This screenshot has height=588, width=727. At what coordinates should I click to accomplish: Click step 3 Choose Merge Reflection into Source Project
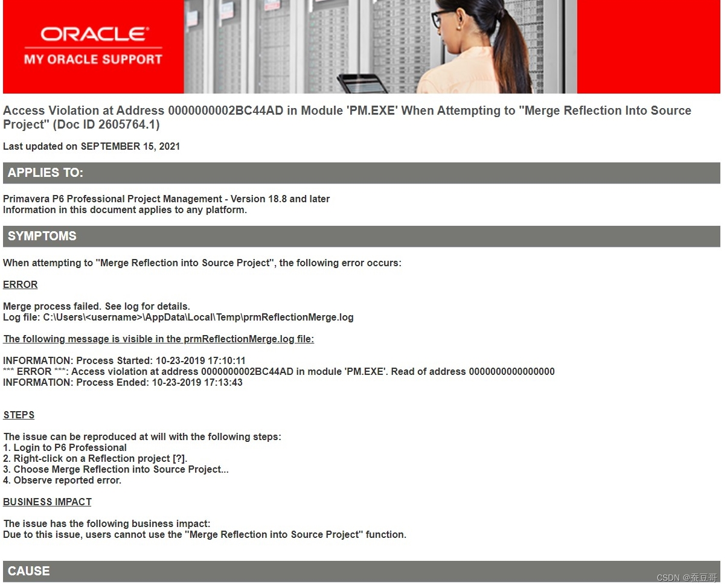[116, 470]
